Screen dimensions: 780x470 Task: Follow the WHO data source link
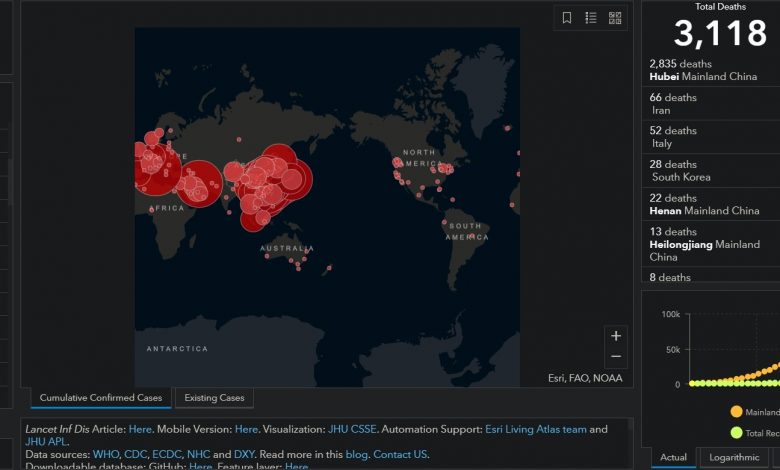(105, 454)
